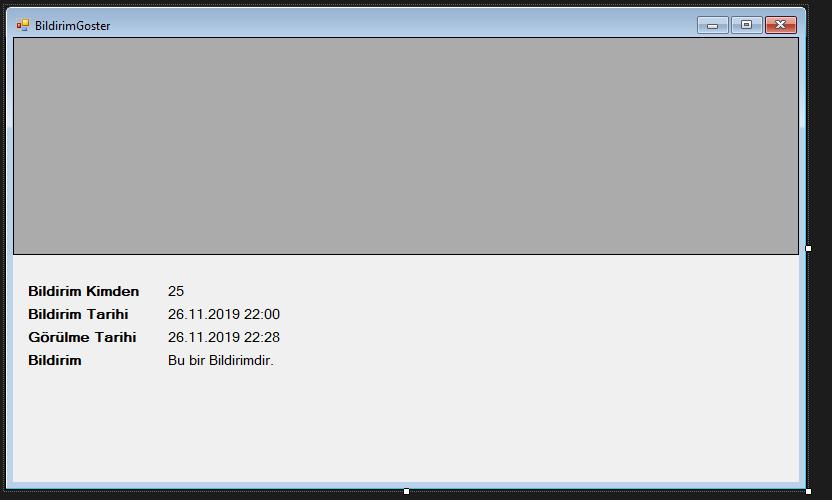Click the bottom-center resize handle of the form
Image resolution: width=832 pixels, height=500 pixels.
(406, 491)
